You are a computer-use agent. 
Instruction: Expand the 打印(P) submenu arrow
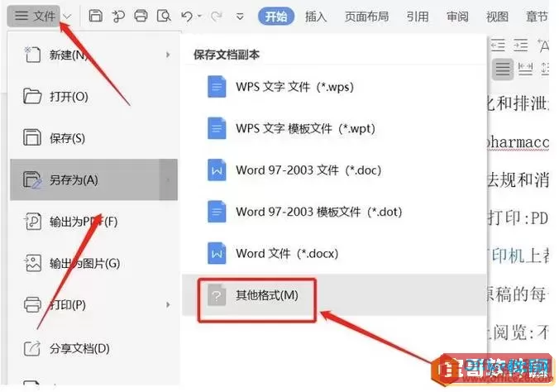coord(168,305)
